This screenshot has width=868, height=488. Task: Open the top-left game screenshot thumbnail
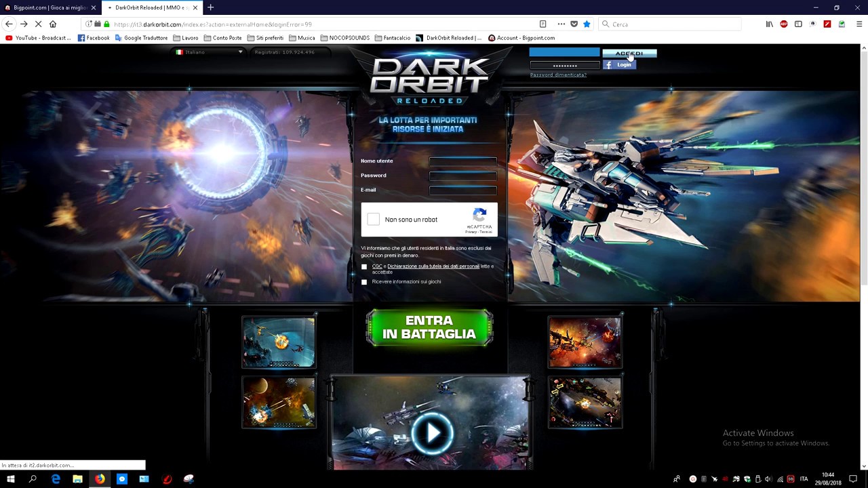tap(279, 342)
